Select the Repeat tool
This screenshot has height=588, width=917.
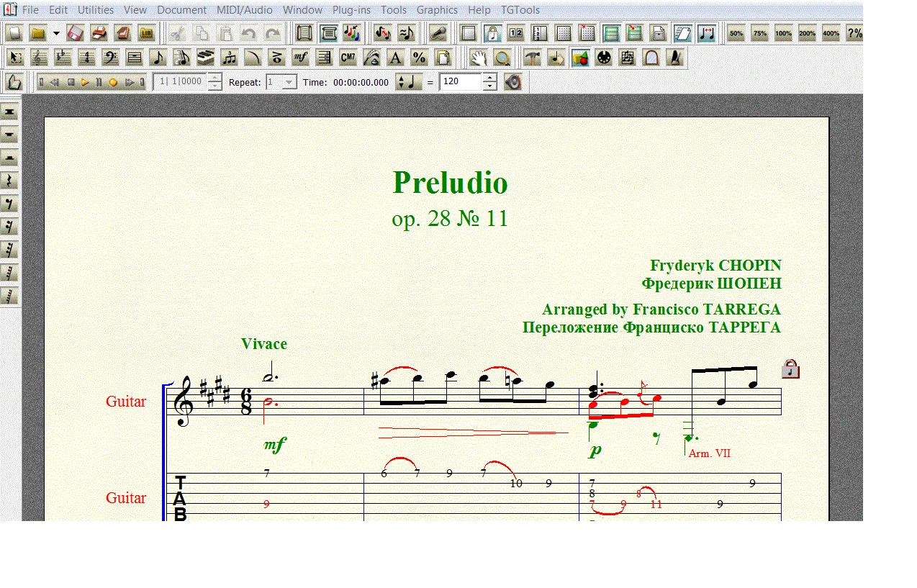[325, 58]
